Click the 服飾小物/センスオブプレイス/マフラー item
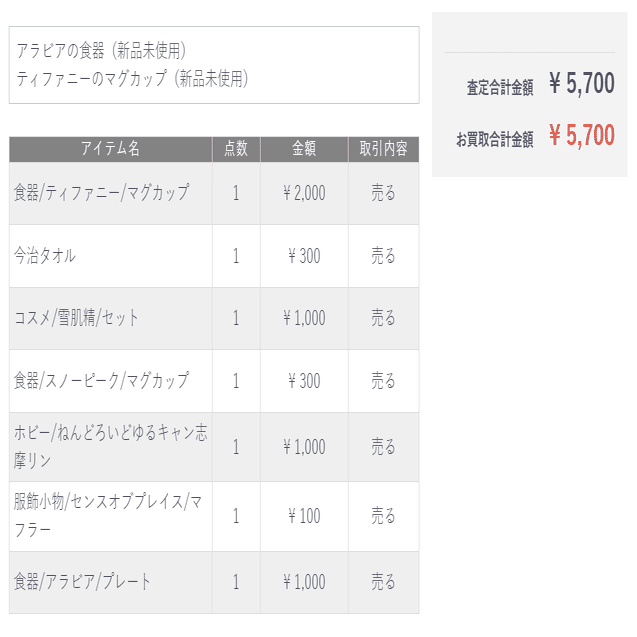Screen dimensions: 637x637 coord(108,516)
